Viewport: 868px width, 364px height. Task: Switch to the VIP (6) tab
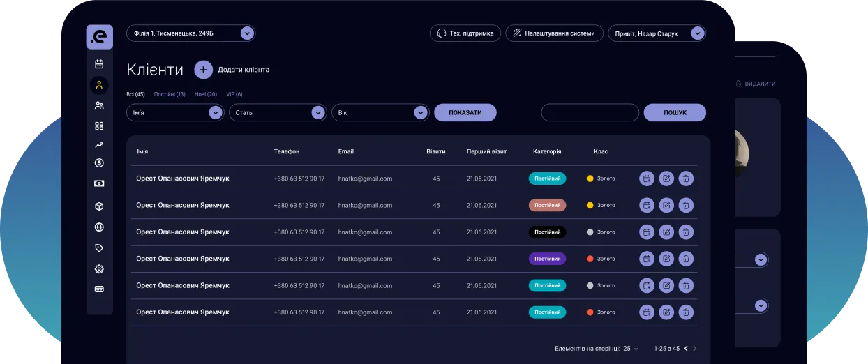coord(234,94)
